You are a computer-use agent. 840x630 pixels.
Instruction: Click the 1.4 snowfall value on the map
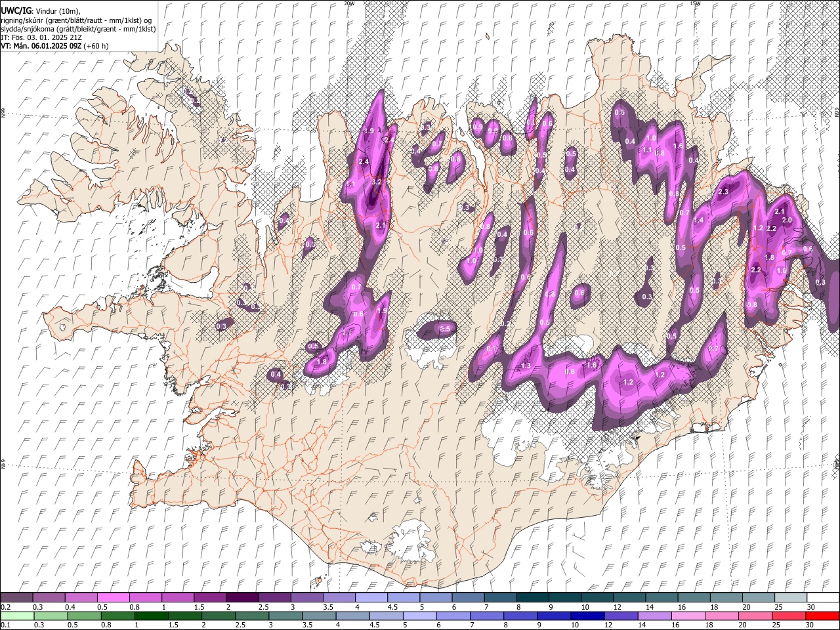(x=699, y=220)
